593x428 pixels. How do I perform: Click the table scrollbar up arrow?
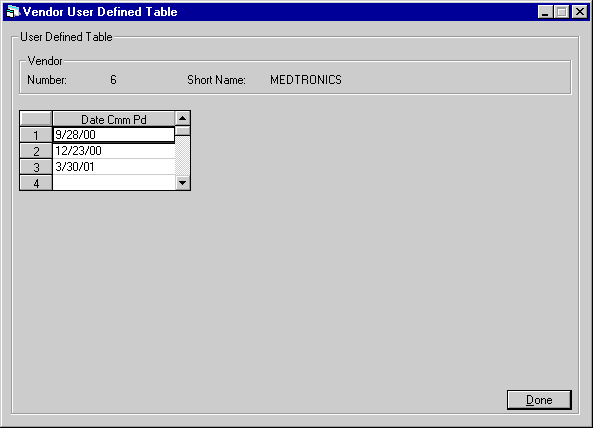[x=183, y=119]
